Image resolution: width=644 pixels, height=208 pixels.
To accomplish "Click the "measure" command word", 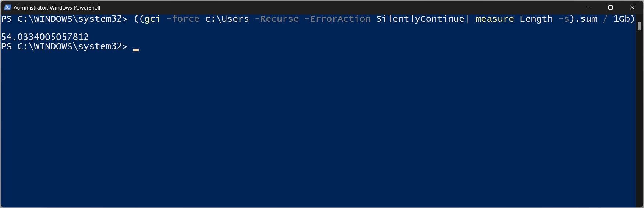I will (494, 19).
